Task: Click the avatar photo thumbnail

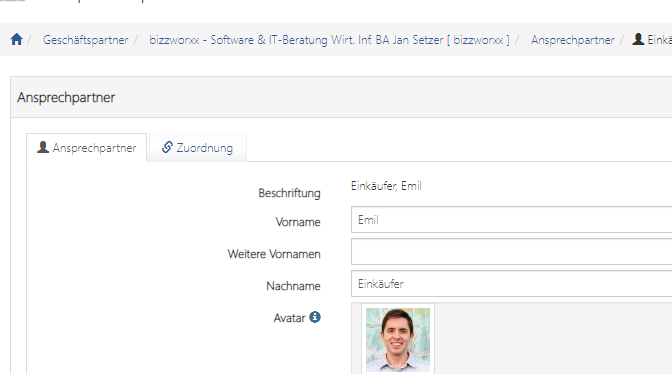Action: (x=398, y=340)
